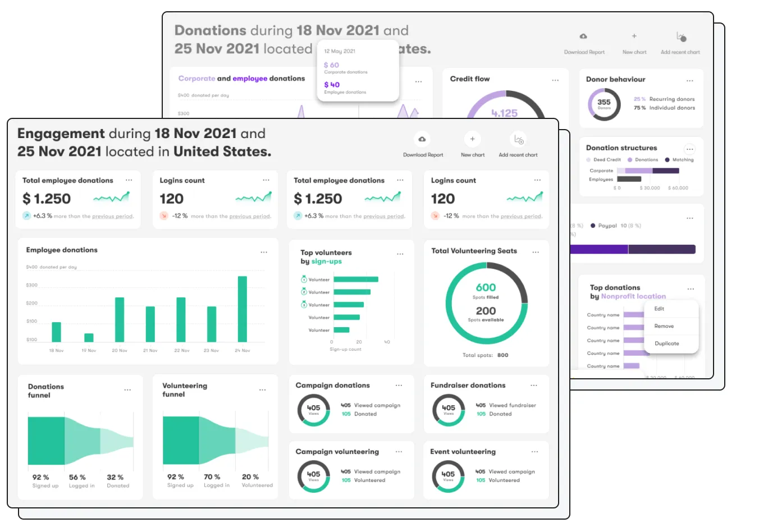The image size is (768, 532).
Task: Click the Matching legend dot
Action: tap(667, 160)
